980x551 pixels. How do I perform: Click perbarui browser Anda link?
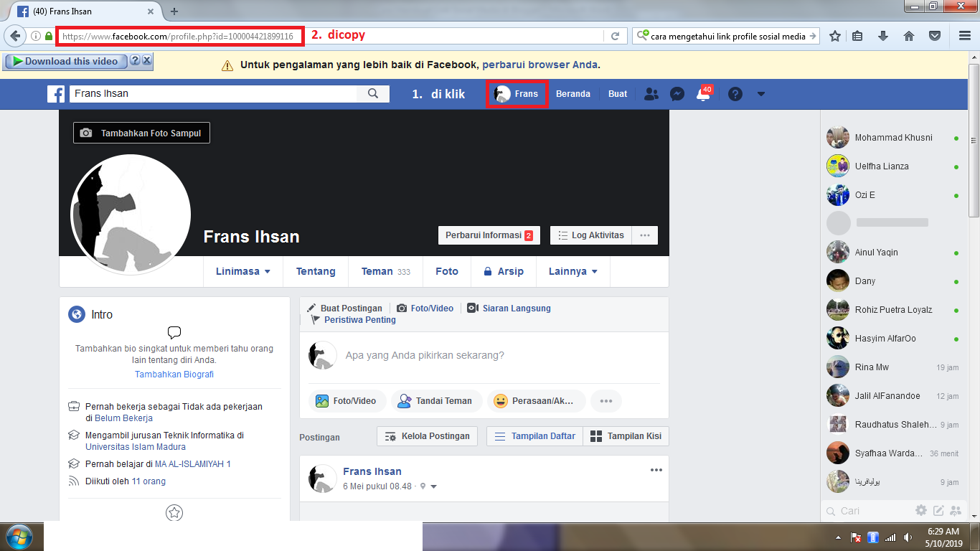540,65
